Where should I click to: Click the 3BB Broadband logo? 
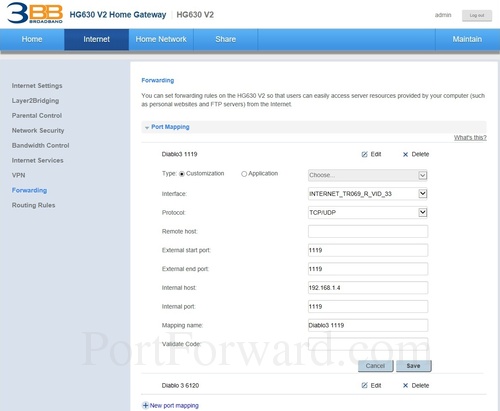35,13
